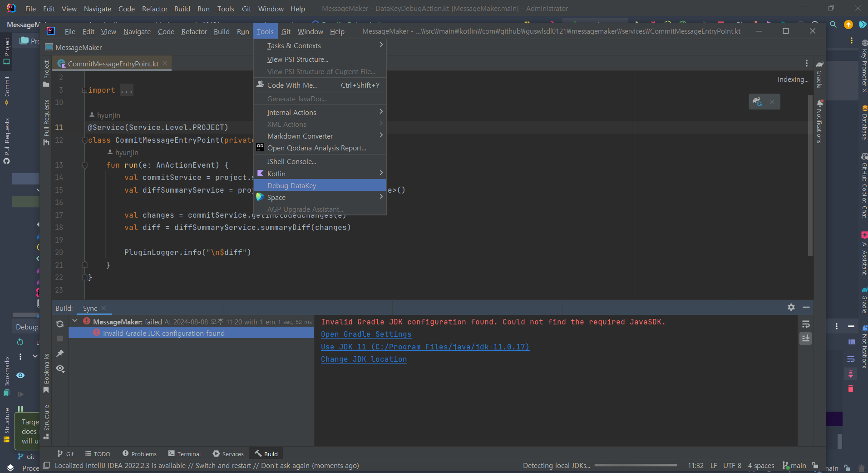Screen dimensions: 868x473
Task: Click the sync reload icon in Build panel
Action: (x=60, y=324)
